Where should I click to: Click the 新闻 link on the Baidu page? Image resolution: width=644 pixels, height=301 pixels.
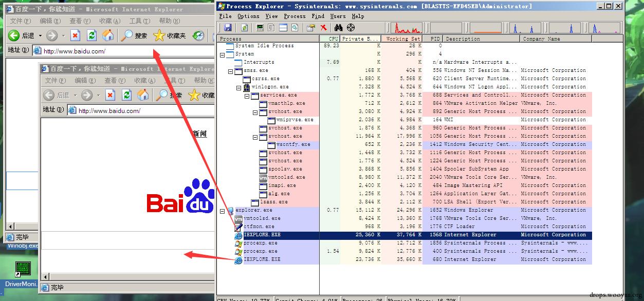tap(199, 134)
